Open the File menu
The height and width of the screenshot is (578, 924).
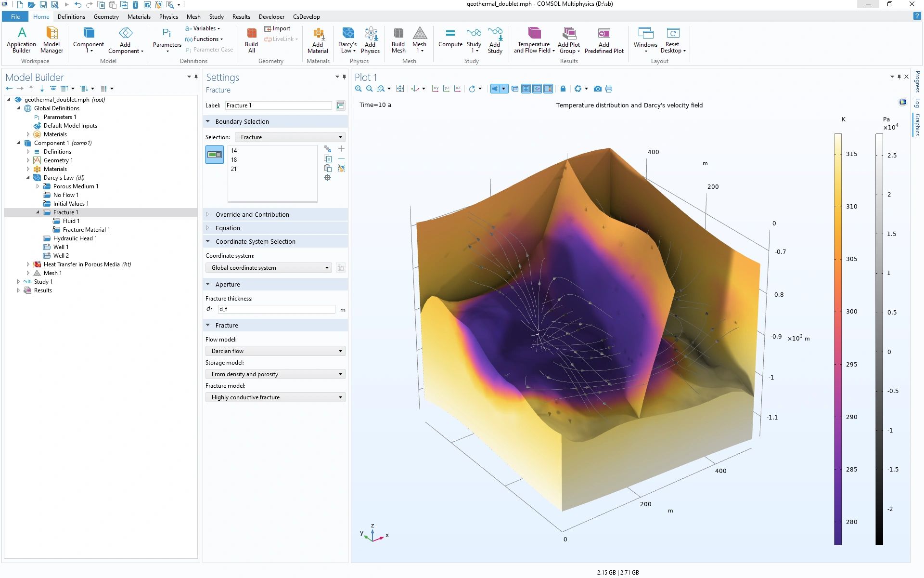(x=15, y=17)
